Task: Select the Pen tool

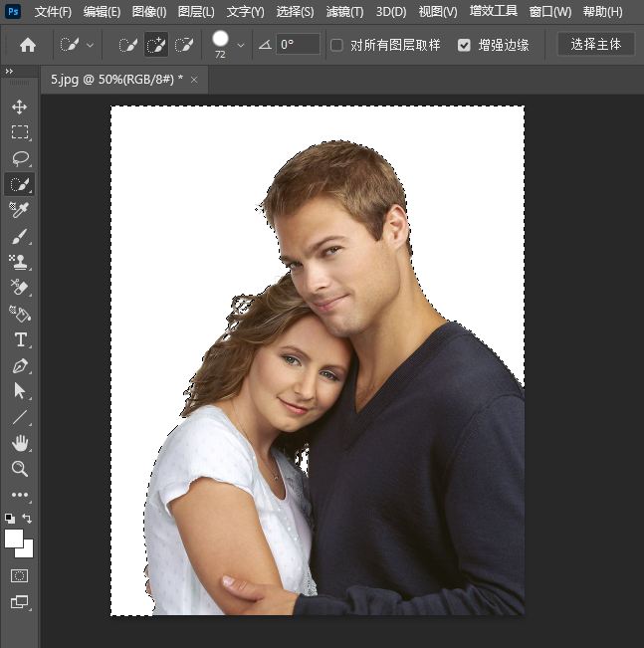Action: [x=20, y=365]
